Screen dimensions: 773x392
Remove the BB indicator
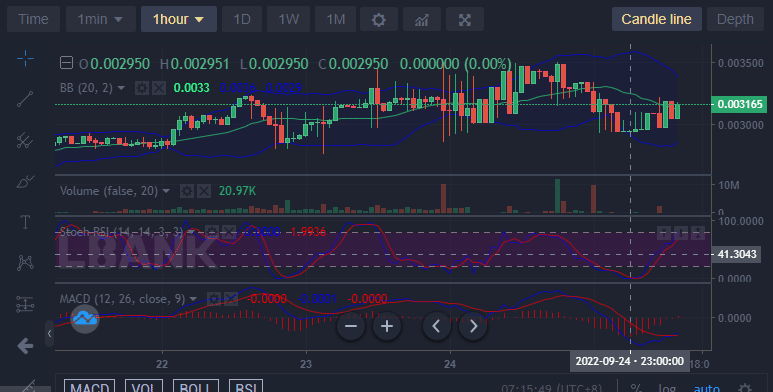159,88
